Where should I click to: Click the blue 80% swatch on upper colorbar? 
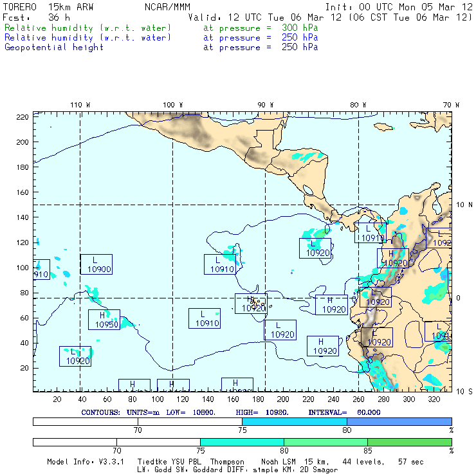[x=399, y=421]
